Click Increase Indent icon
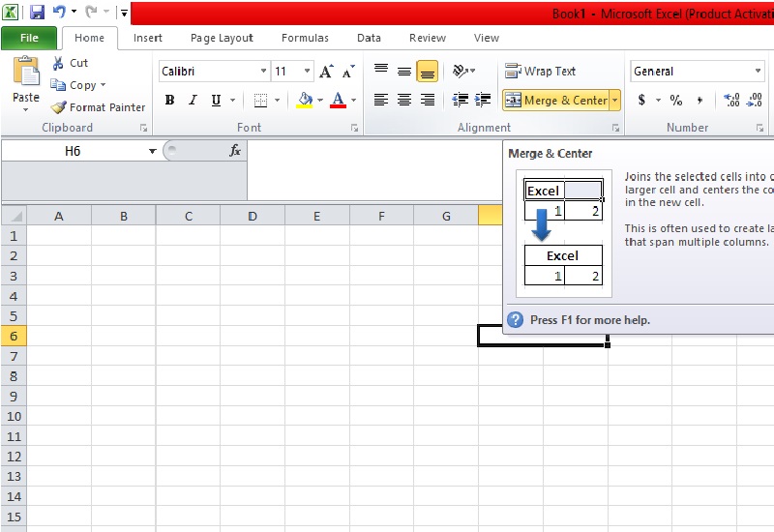The image size is (774, 532). point(482,101)
